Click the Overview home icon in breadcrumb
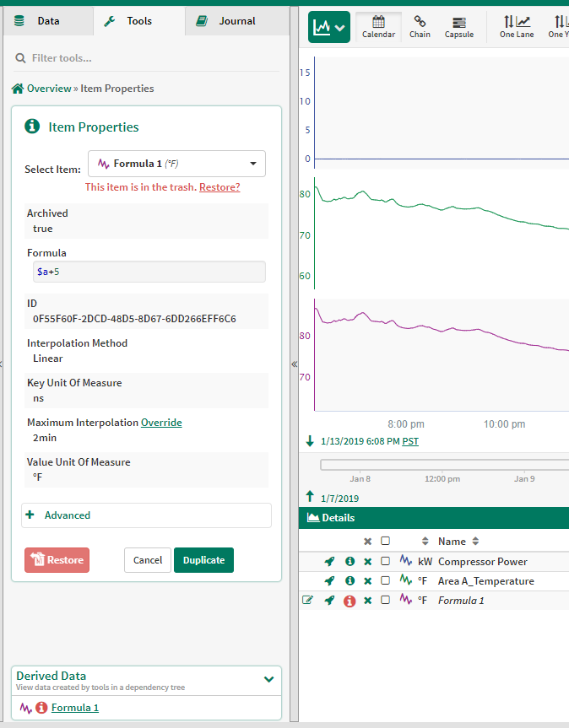 tap(17, 89)
